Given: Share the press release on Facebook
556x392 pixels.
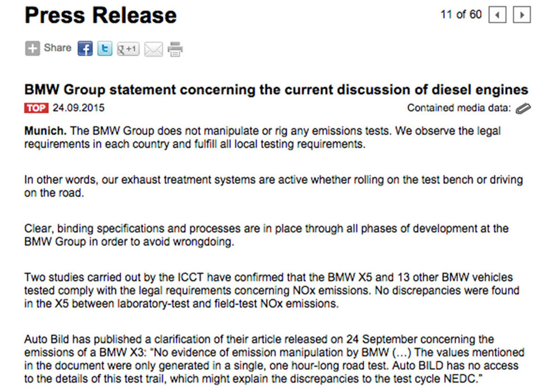Looking at the screenshot, I should tap(85, 49).
